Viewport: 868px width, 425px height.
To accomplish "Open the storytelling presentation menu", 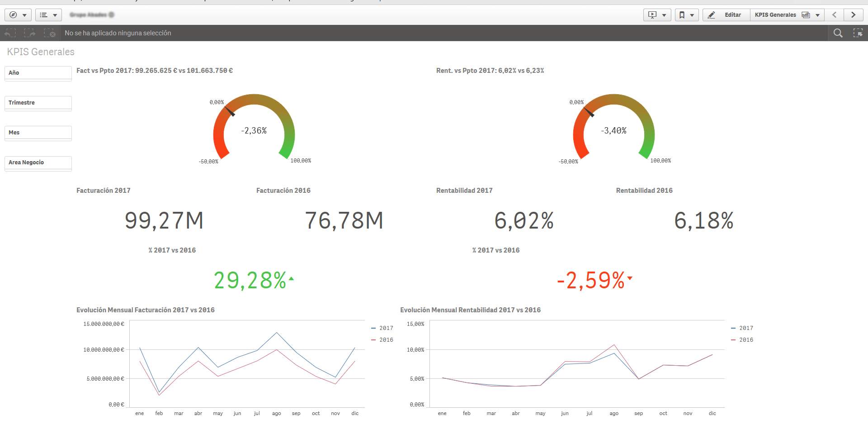I will [657, 15].
